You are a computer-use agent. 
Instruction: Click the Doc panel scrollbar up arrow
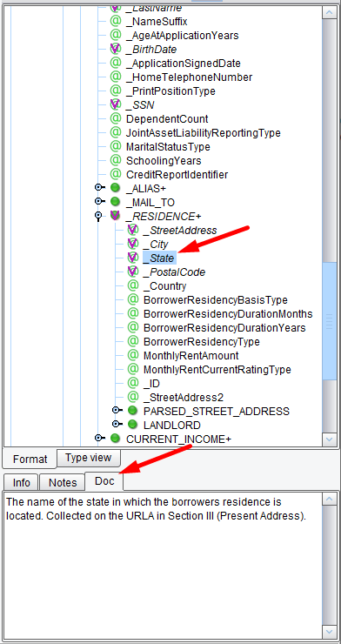[330, 499]
